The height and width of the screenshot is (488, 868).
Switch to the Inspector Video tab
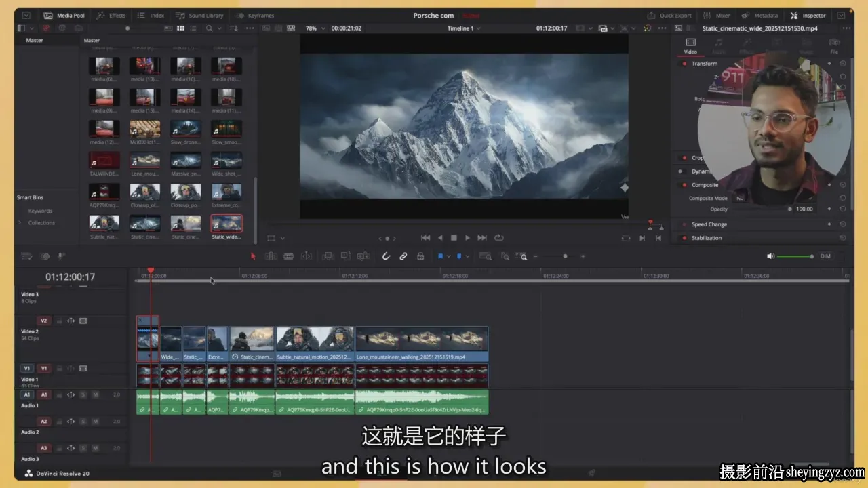click(690, 45)
